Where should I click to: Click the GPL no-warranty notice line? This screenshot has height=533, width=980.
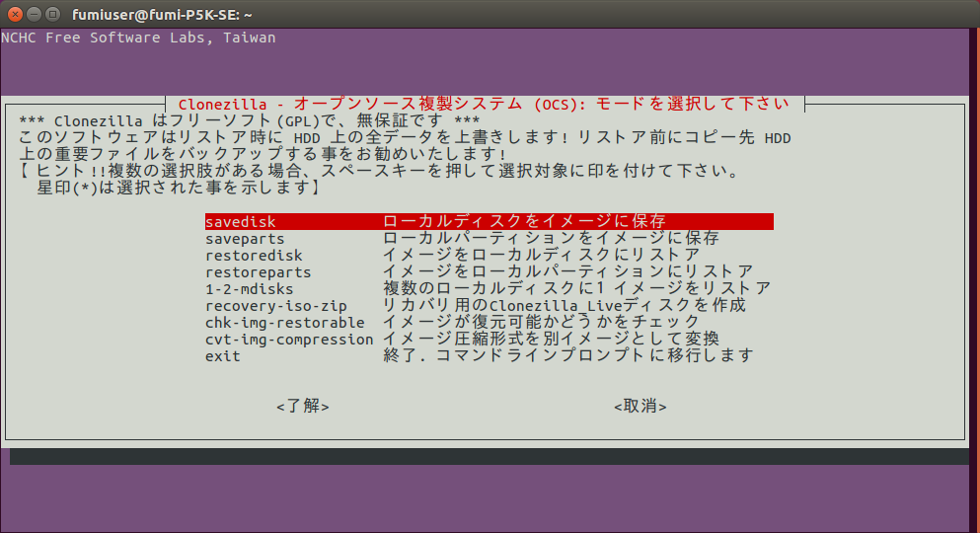[250, 121]
